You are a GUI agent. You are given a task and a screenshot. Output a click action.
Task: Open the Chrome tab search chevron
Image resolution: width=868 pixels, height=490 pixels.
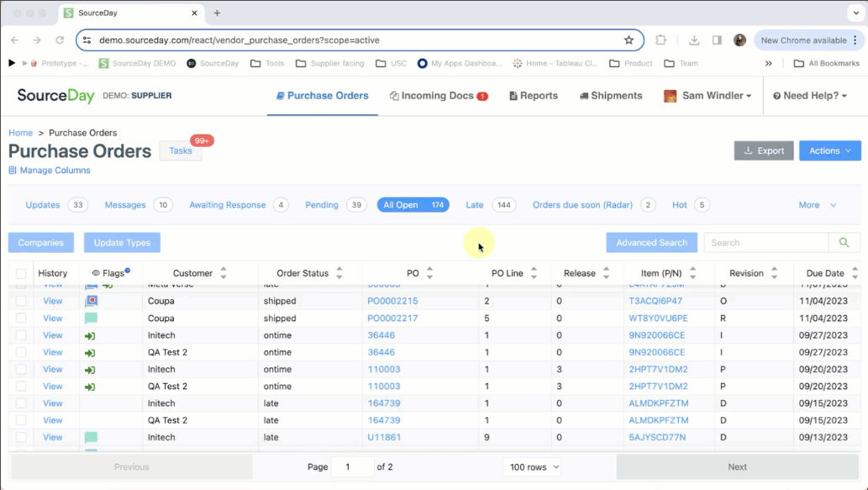coord(856,13)
